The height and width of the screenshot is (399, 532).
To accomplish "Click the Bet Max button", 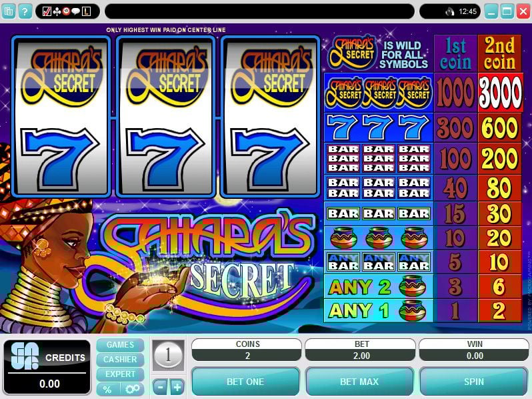I will pyautogui.click(x=359, y=382).
